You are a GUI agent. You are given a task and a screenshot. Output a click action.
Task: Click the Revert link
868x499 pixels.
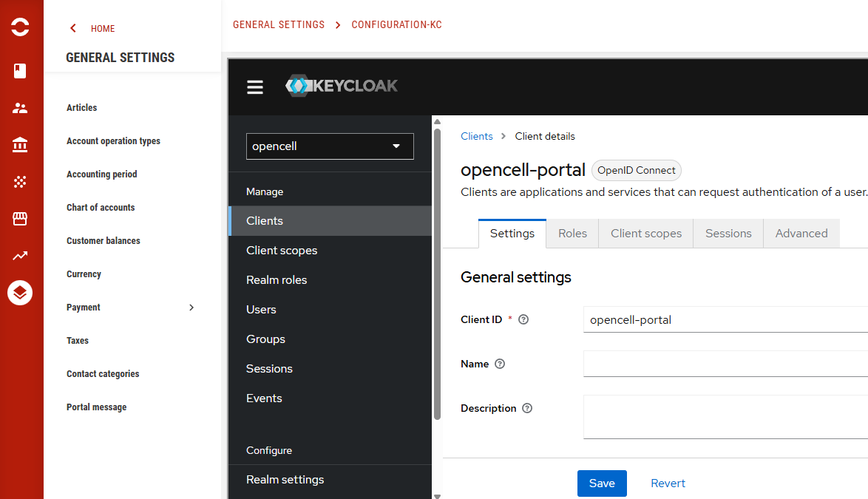click(668, 483)
